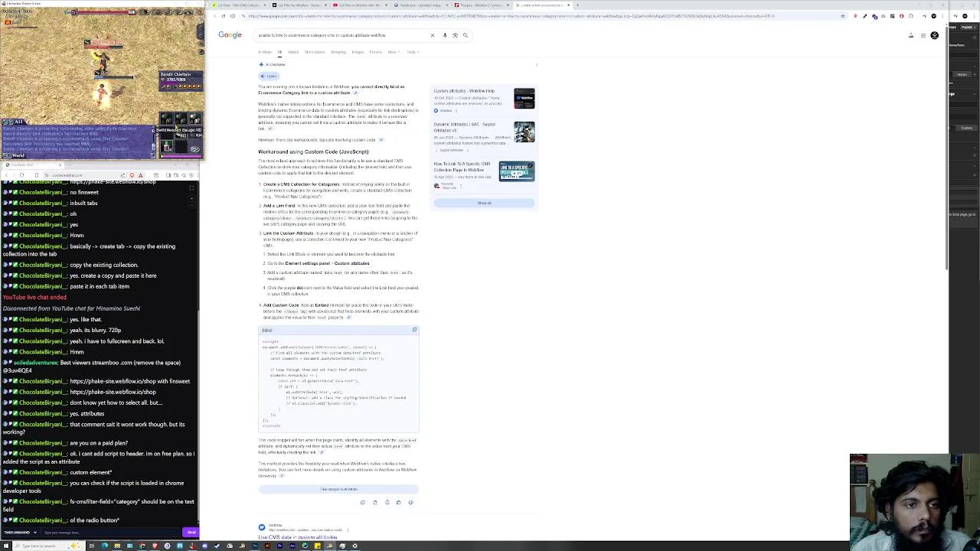Open the Webflow help thumbnail image
This screenshot has width=980, height=551.
point(524,98)
